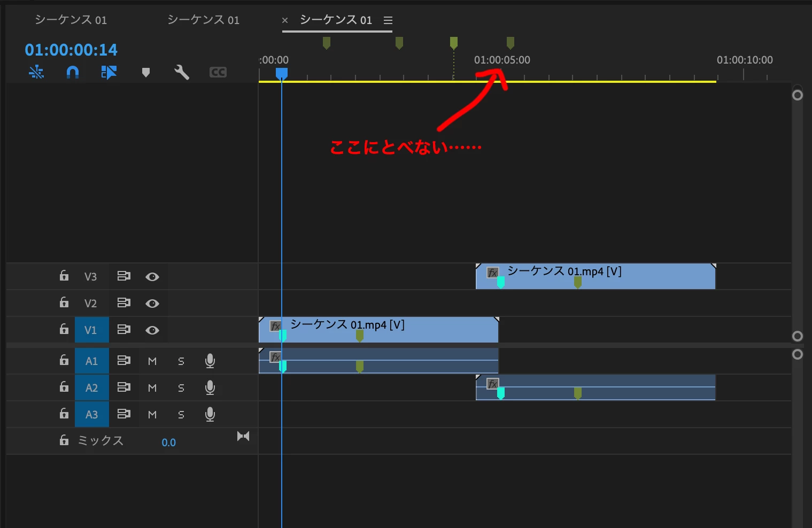Toggle lock on track V3

(64, 276)
